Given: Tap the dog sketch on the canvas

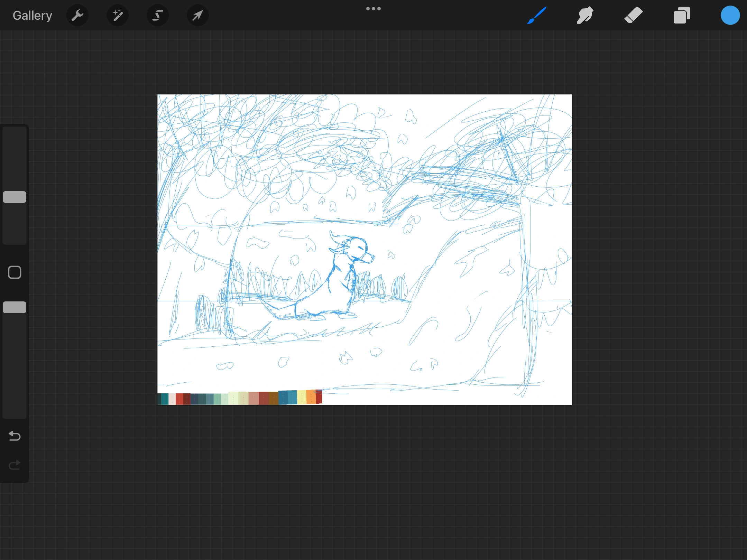Looking at the screenshot, I should pyautogui.click(x=342, y=277).
